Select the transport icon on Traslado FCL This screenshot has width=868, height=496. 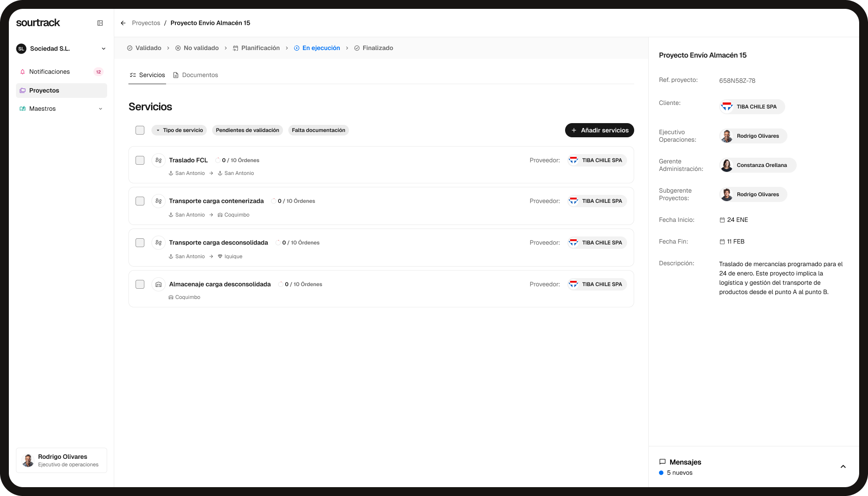coord(158,160)
